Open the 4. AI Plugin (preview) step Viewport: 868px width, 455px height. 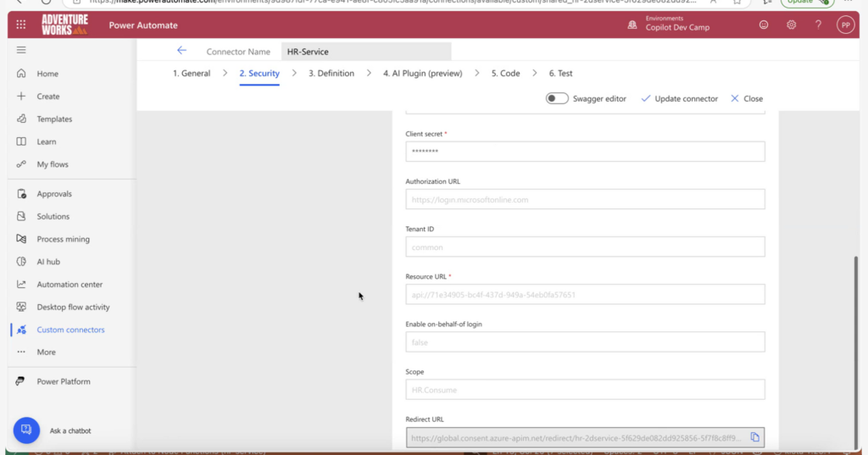tap(422, 73)
